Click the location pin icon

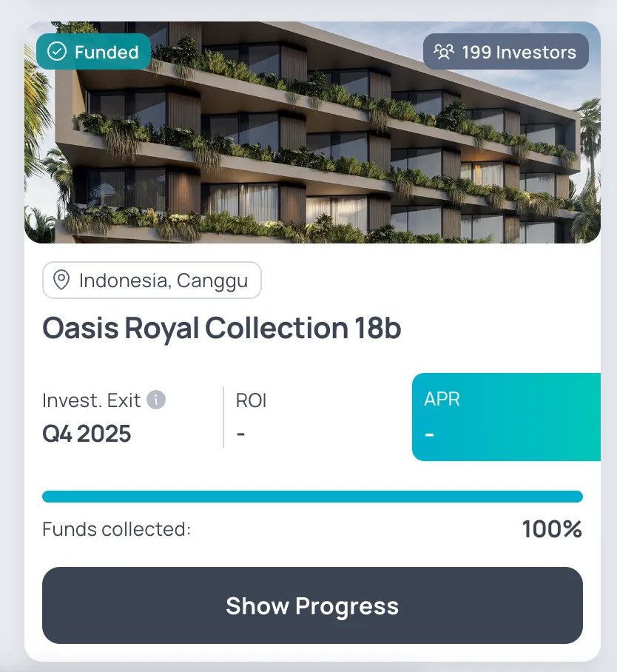tap(61, 280)
